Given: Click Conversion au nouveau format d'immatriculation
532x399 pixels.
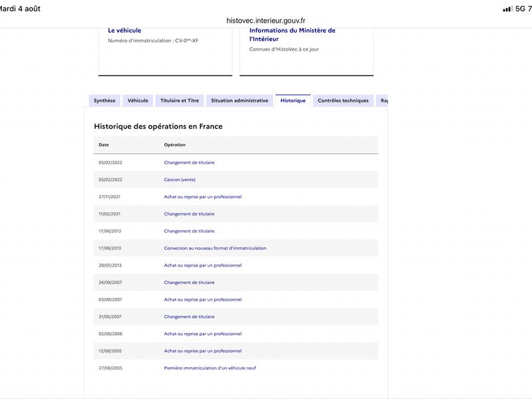Looking at the screenshot, I should (x=215, y=248).
